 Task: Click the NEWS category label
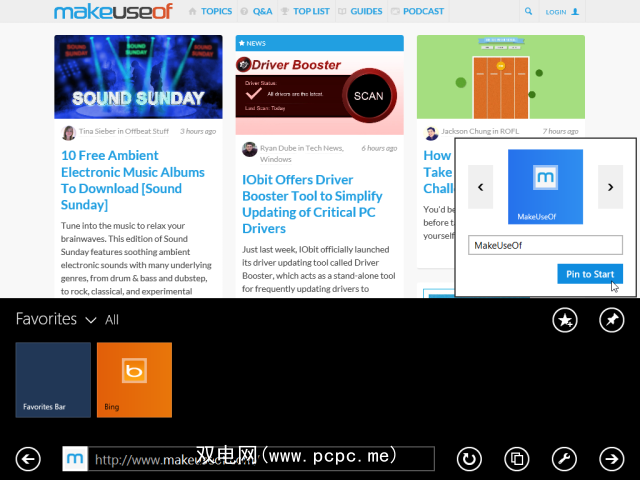[252, 43]
